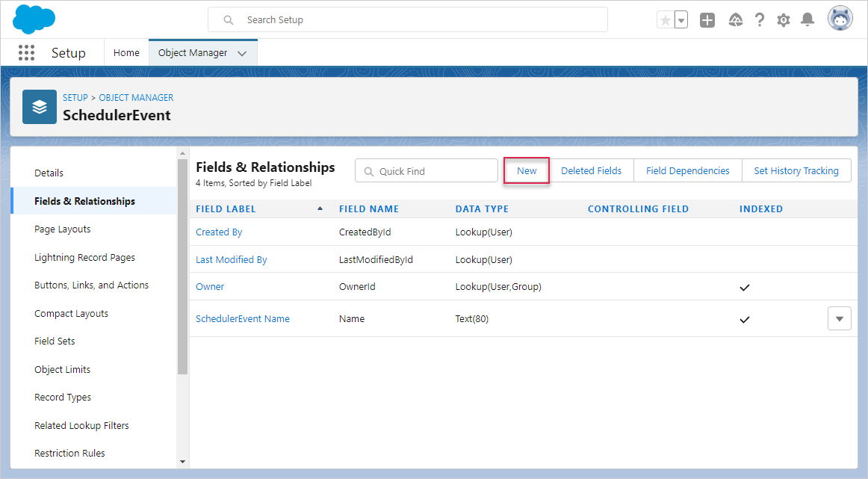The image size is (868, 479).
Task: Expand the Object Manager tab chevron
Action: 242,53
